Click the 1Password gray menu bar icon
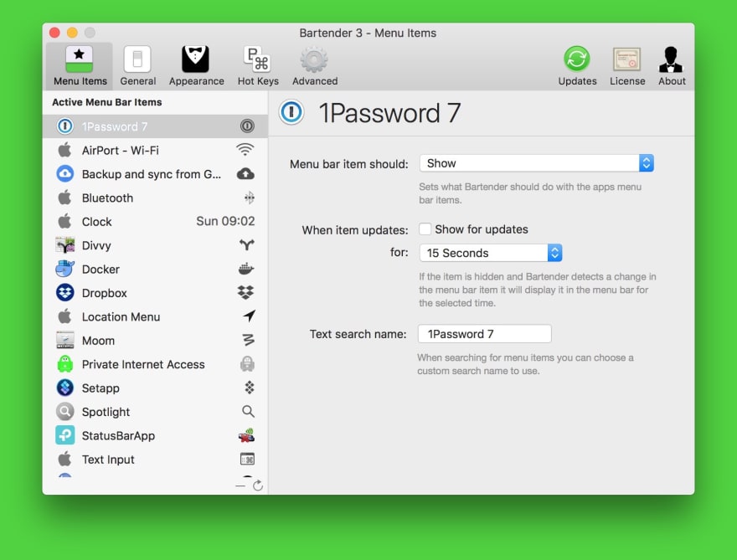 (247, 126)
